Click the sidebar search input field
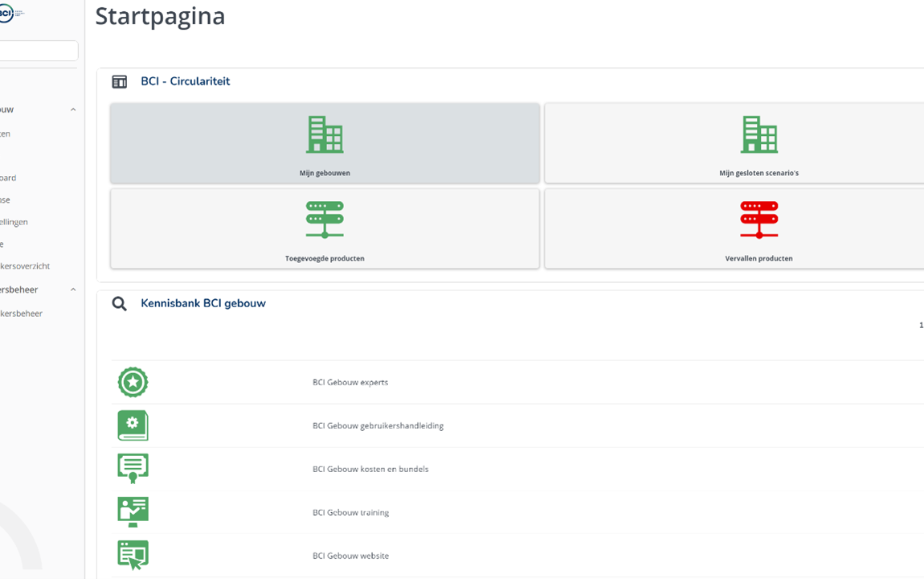The image size is (924, 579). click(39, 51)
